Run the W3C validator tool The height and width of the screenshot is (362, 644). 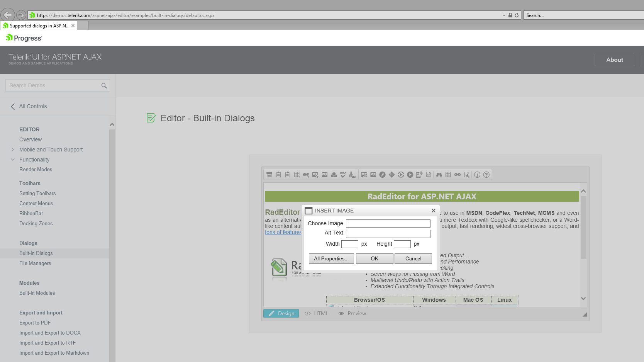click(x=343, y=175)
